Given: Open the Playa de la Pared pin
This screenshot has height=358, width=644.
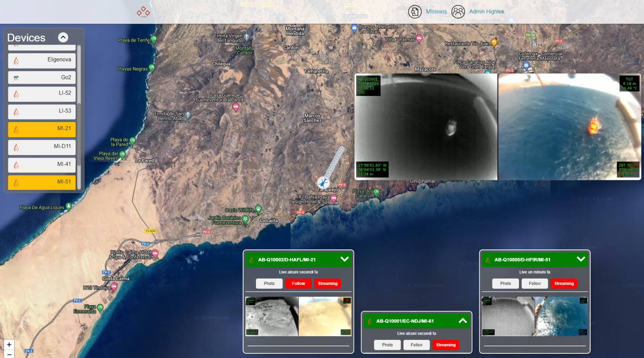Looking at the screenshot, I should (x=132, y=140).
